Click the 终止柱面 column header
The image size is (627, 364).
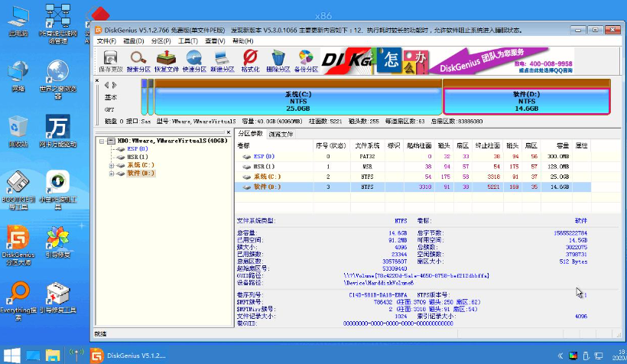coord(487,145)
